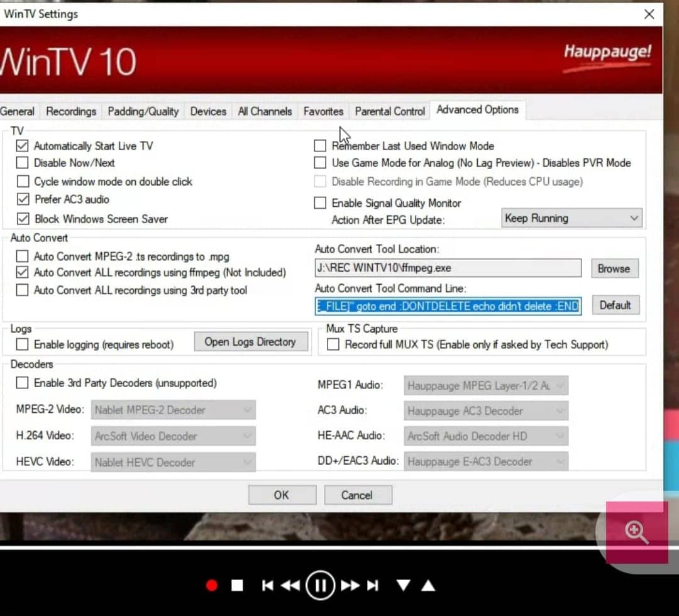Open HE-AAC Audio decoder dropdown
Screen dimensions: 679x616
(x=486, y=436)
